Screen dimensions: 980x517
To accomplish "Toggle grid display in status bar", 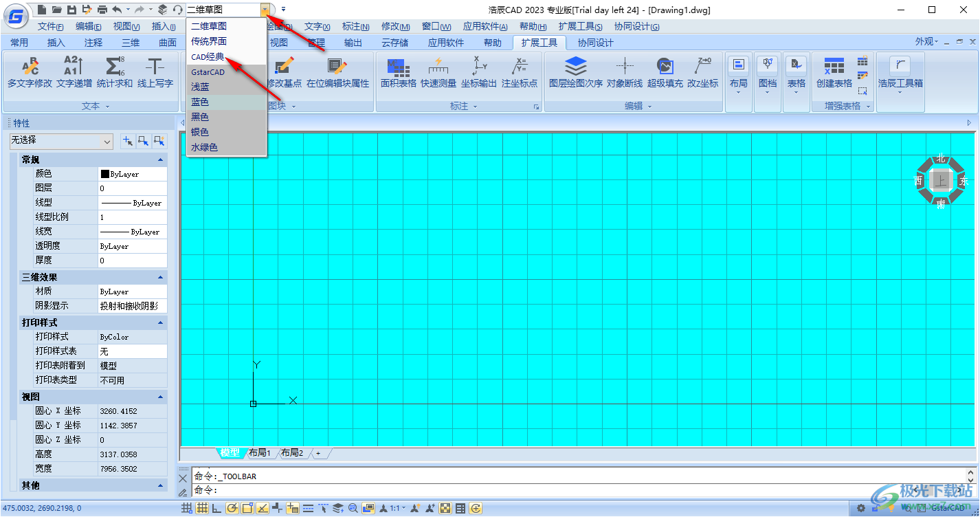I will coord(202,509).
